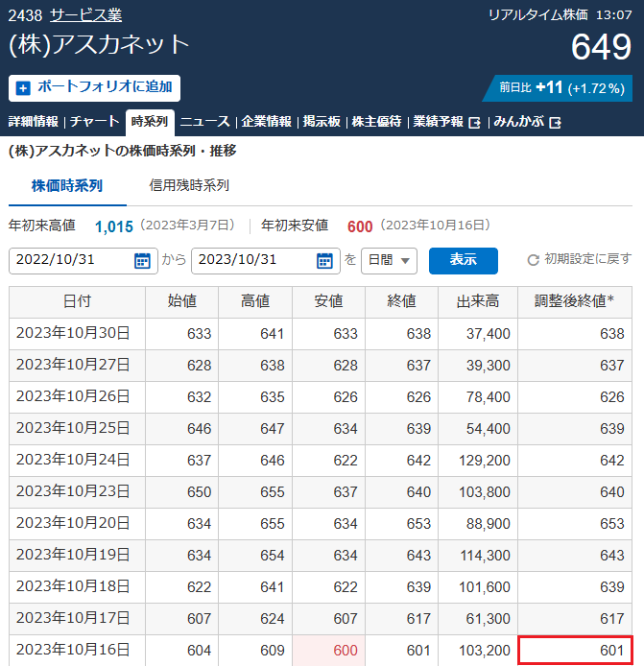Click the plus icon on portfolio add button
Viewport: 644px width, 666px height.
24,87
